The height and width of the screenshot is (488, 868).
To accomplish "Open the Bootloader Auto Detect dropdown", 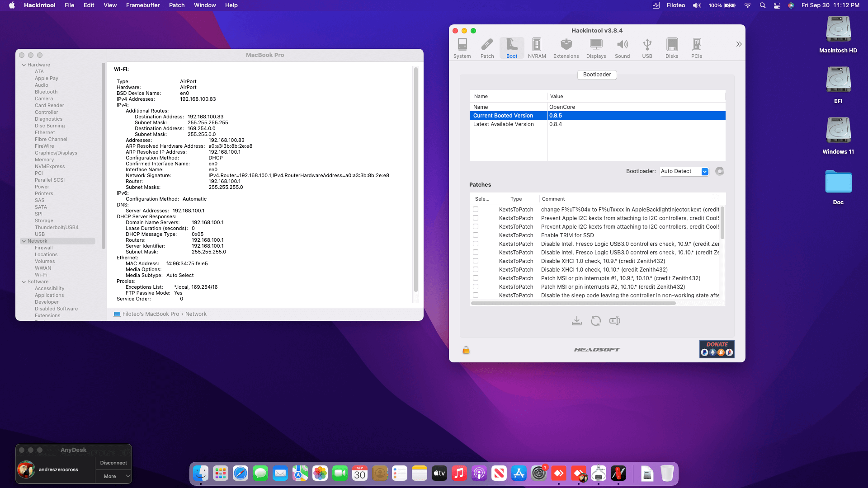I will tap(684, 171).
